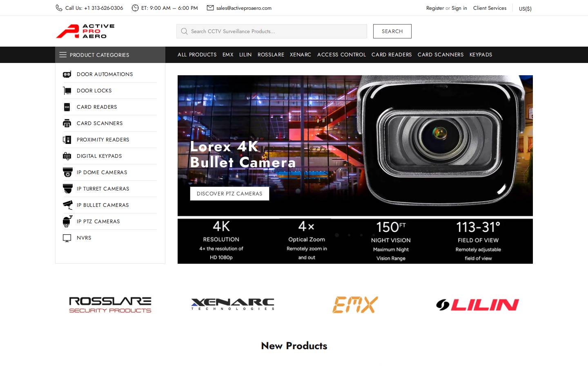This screenshot has width=588, height=368.
Task: Open Card Scanners in the top nav bar
Action: pos(441,54)
